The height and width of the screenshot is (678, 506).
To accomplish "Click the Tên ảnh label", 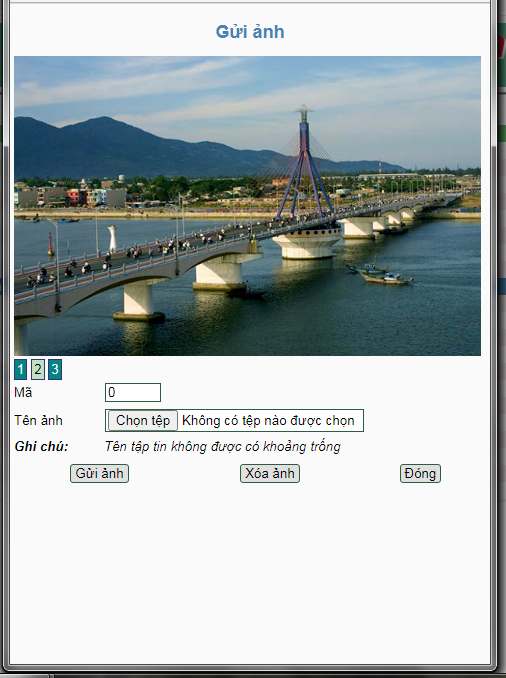I will [38, 420].
